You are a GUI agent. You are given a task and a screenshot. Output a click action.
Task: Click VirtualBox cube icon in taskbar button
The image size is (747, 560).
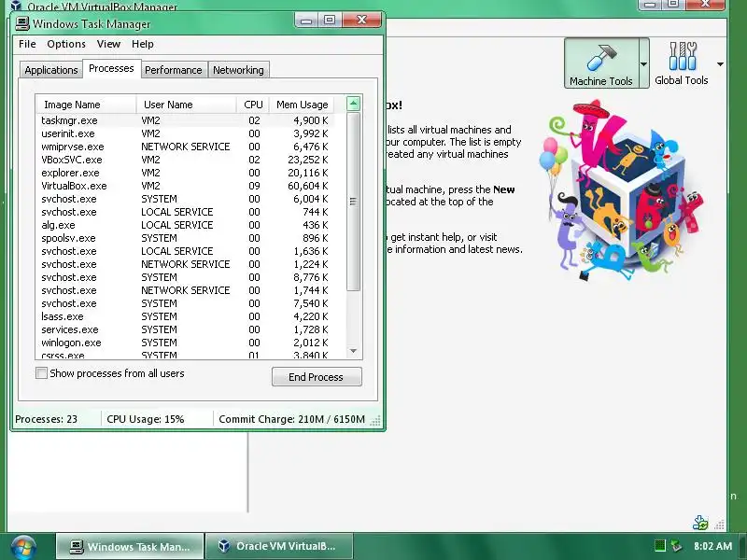(224, 546)
